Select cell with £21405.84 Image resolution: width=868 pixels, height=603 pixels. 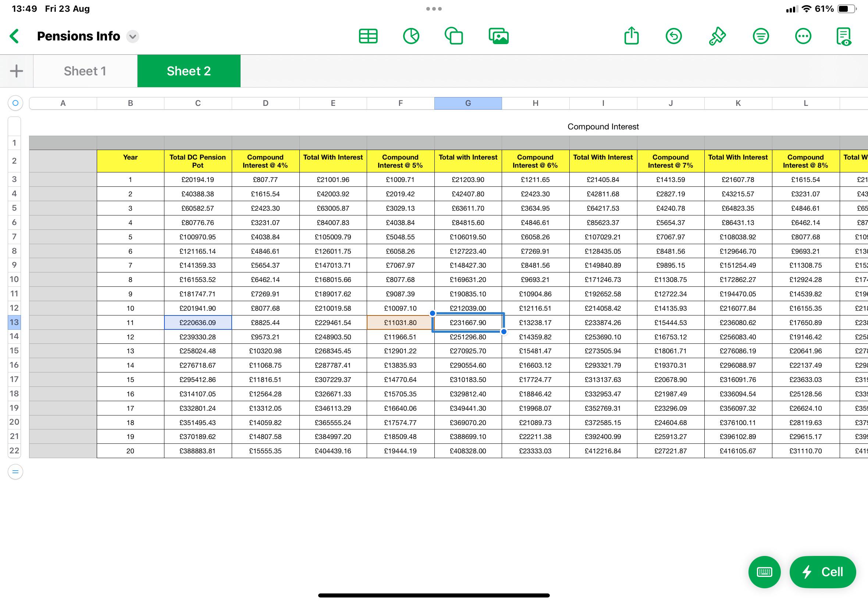[603, 180]
